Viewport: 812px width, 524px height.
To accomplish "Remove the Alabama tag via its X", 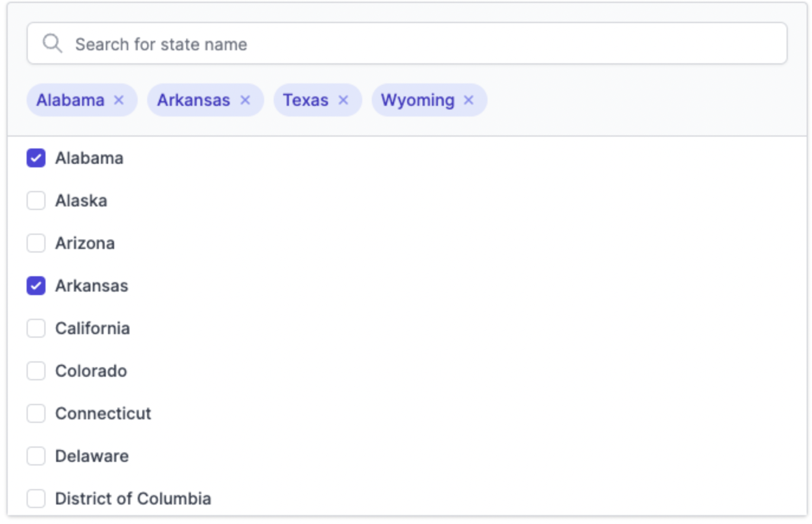I will 119,100.
